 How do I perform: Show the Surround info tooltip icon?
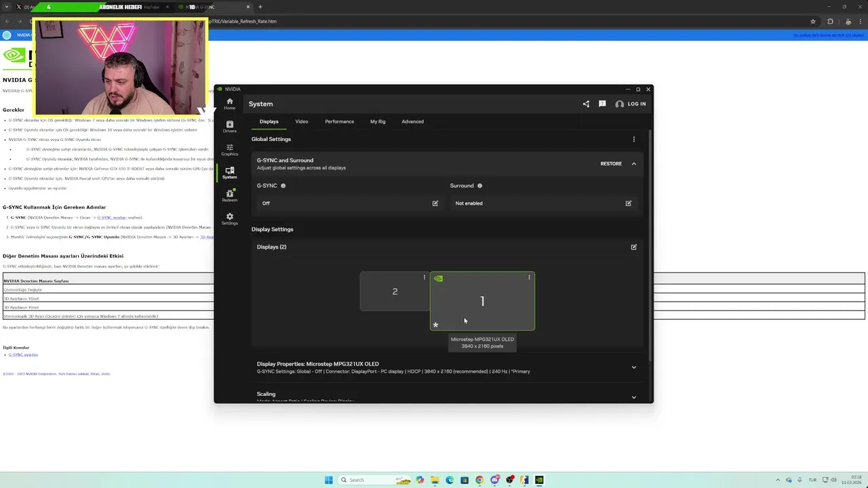(x=479, y=186)
